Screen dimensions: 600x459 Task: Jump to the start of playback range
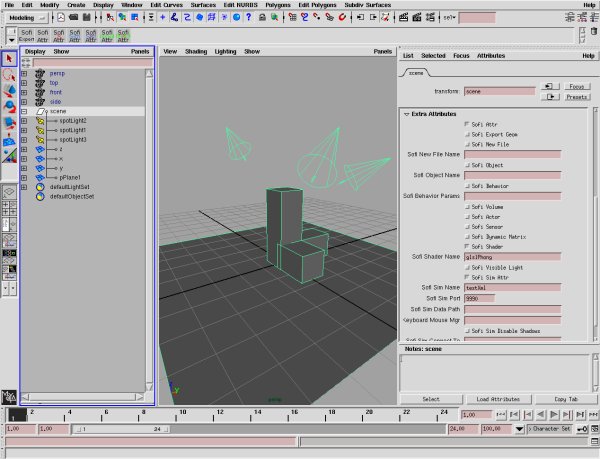coord(501,415)
